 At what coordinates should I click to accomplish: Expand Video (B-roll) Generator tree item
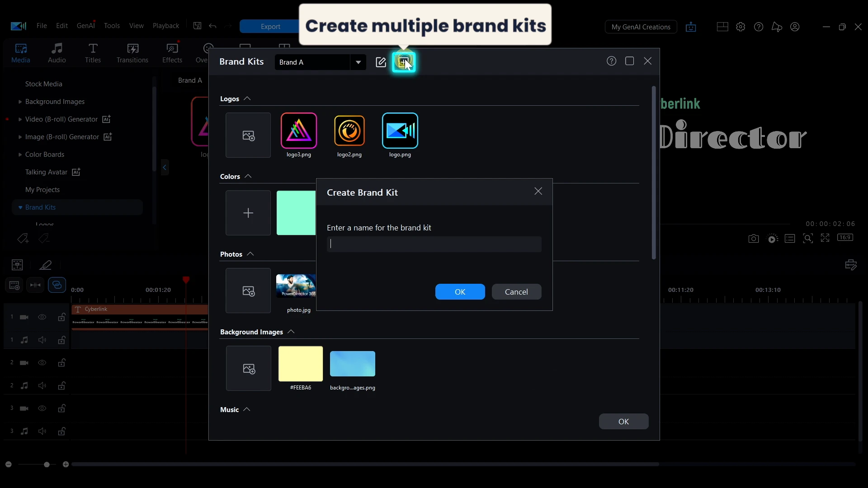click(20, 119)
